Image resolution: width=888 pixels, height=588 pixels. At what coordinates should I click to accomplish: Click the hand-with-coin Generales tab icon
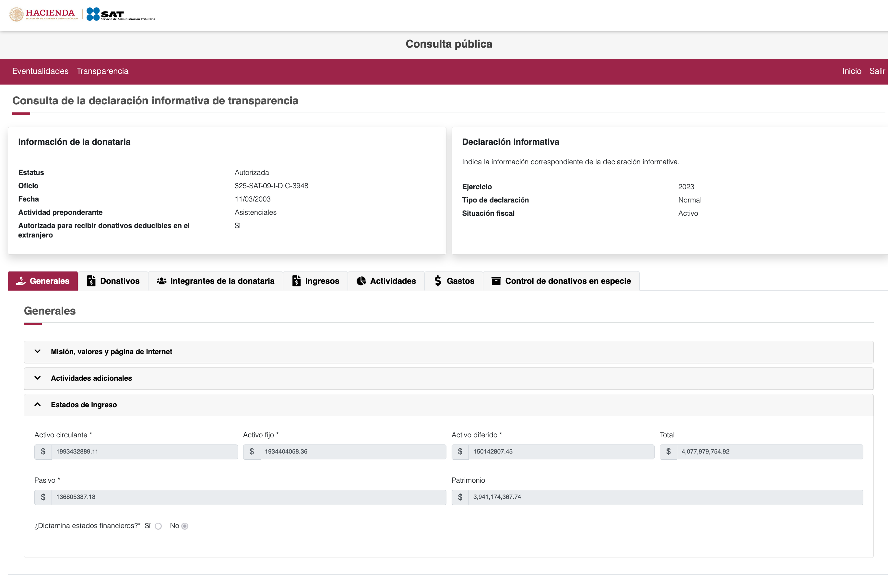pyautogui.click(x=21, y=281)
